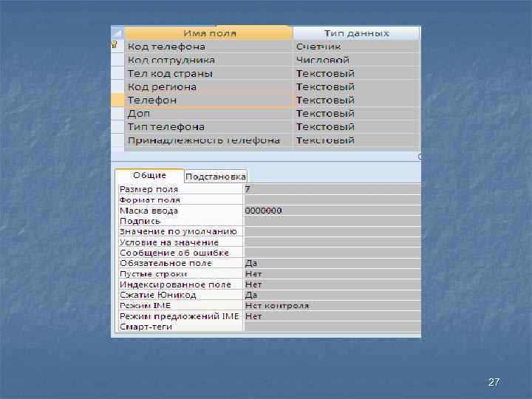Select the Тел код страны field name

point(208,73)
